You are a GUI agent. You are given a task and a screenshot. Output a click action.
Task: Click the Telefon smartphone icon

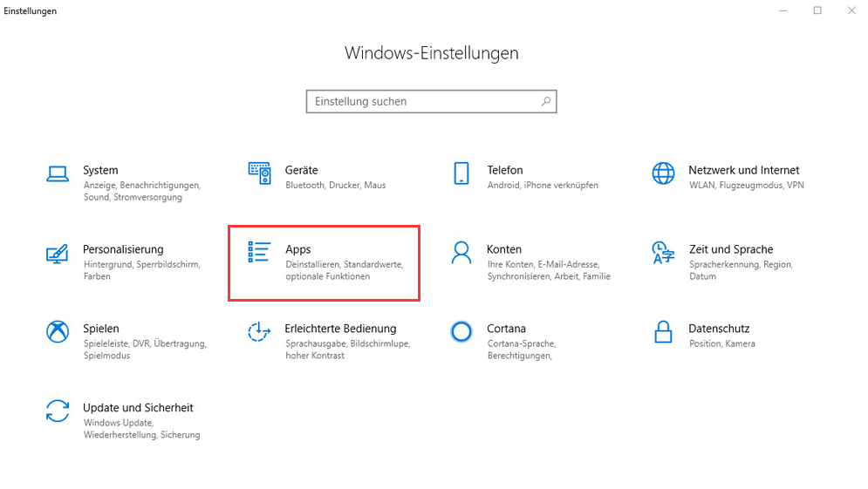coord(461,173)
